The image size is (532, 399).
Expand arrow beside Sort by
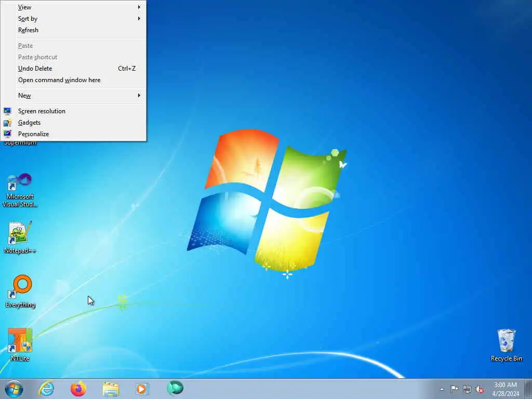coord(139,19)
